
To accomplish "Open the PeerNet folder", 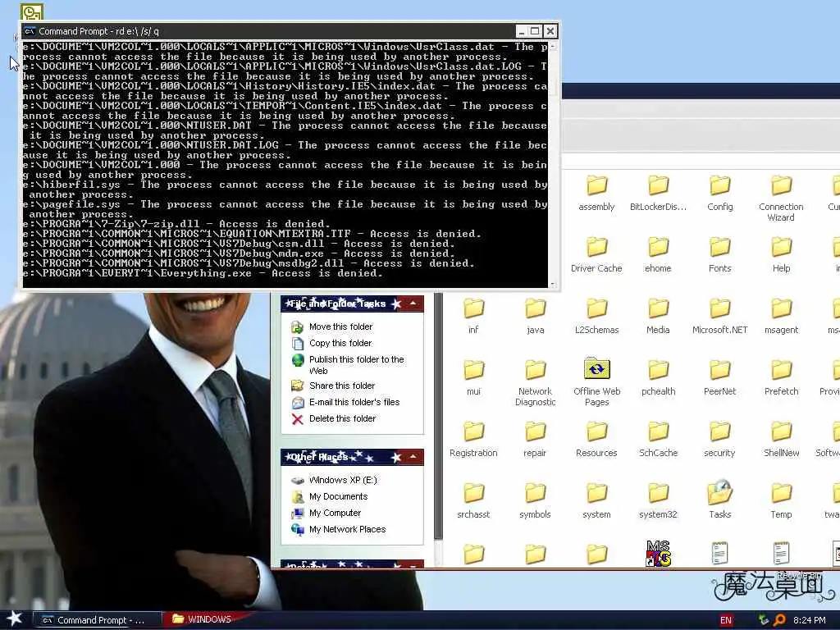I will [719, 377].
